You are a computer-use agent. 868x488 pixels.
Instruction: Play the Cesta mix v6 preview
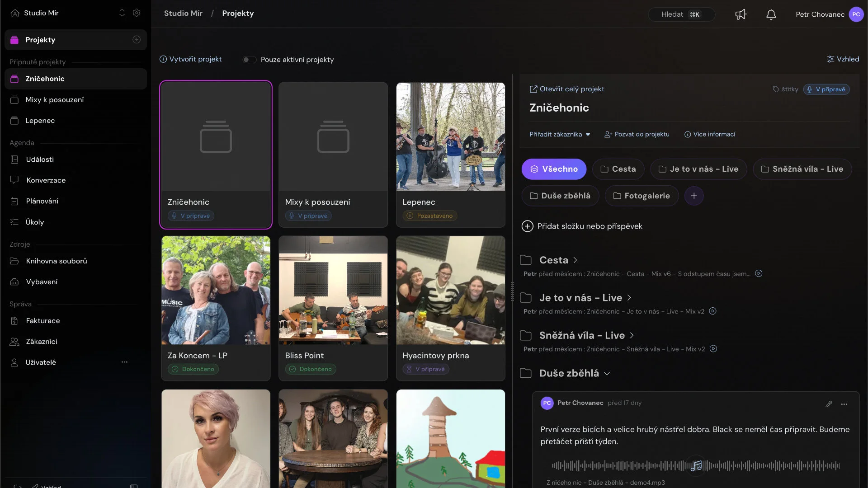click(x=759, y=273)
